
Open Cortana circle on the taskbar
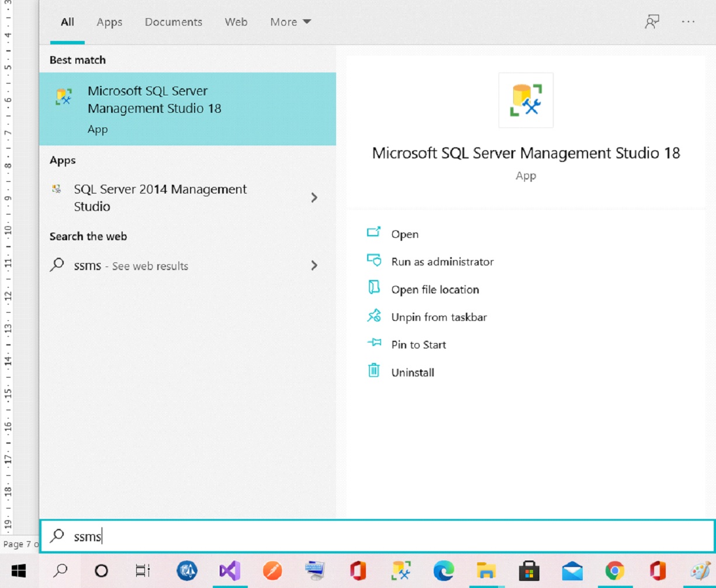tap(101, 570)
